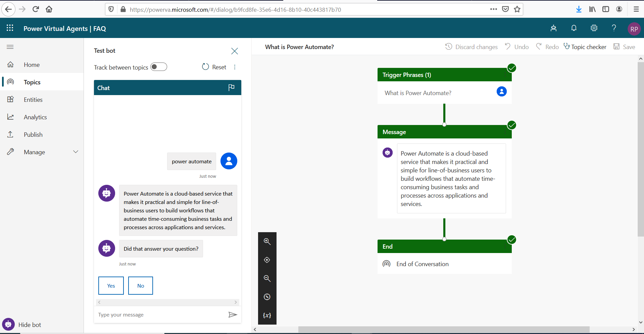Image resolution: width=644 pixels, height=334 pixels.
Task: Open the app launcher waffle icon
Action: 10,28
